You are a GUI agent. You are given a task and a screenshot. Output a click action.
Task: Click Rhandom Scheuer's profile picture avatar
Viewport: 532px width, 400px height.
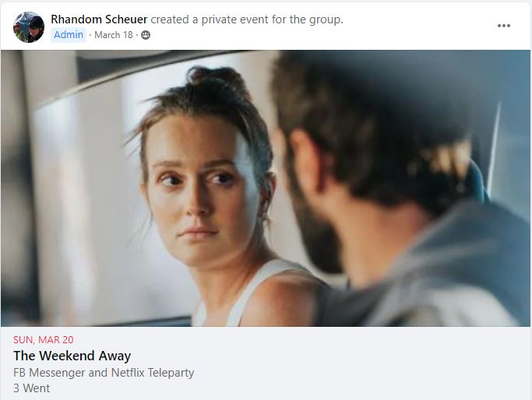tap(29, 27)
